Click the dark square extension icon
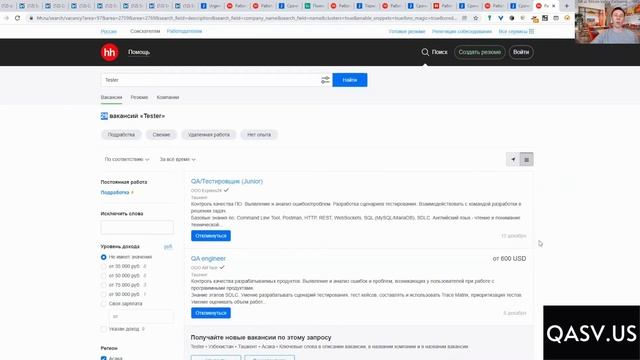 (x=545, y=18)
